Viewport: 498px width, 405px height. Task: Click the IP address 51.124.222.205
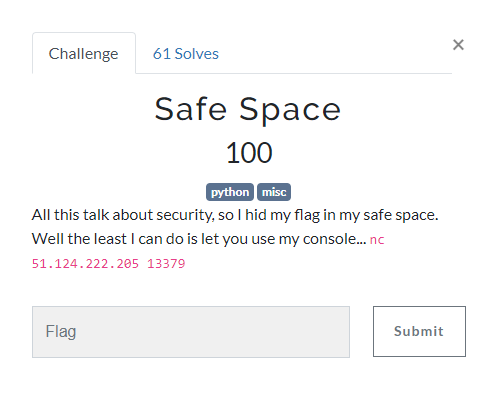click(85, 264)
